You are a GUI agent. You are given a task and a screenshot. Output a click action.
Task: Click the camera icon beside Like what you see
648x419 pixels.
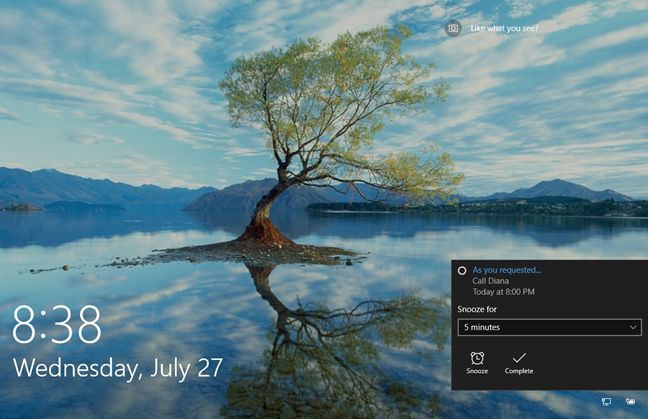tap(453, 29)
